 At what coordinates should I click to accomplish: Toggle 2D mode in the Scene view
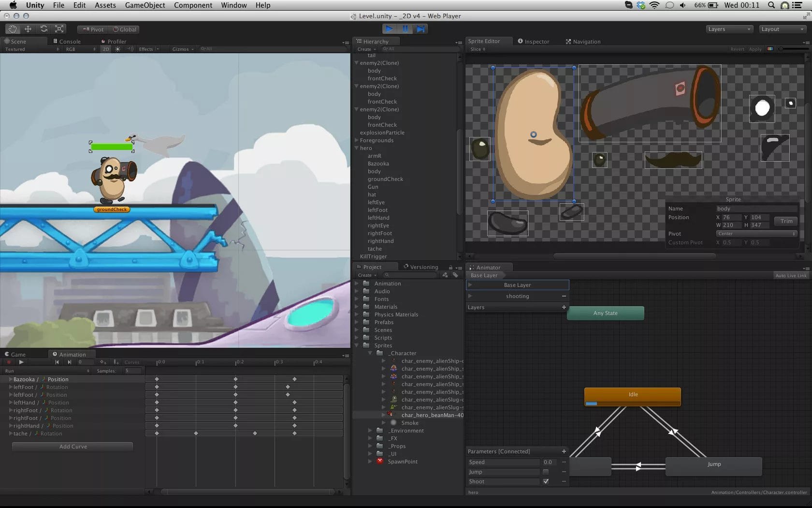(x=105, y=49)
